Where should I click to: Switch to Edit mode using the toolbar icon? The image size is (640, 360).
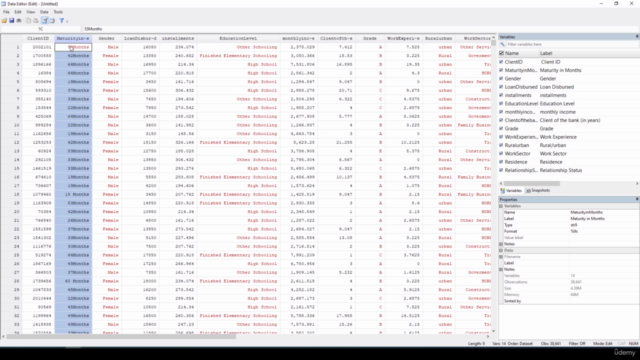coord(44,20)
